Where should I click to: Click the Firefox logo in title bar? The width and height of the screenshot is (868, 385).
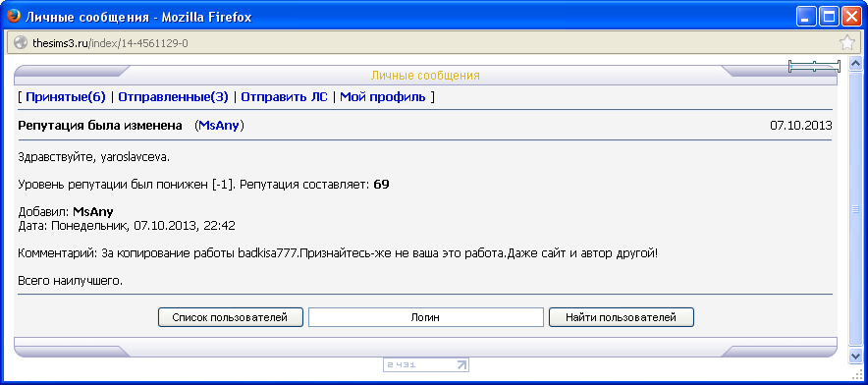click(x=14, y=17)
